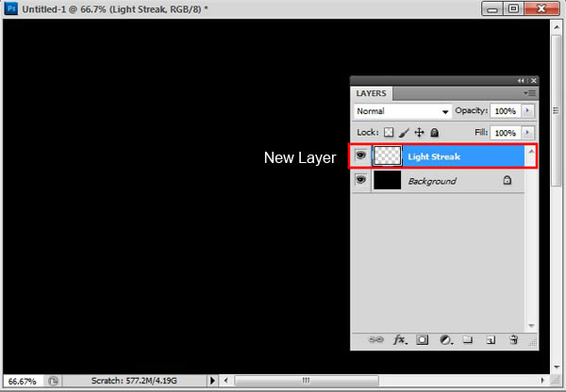Screen dimensions: 566x392
Task: Collapse the Layers panel to icons
Action: pos(521,80)
